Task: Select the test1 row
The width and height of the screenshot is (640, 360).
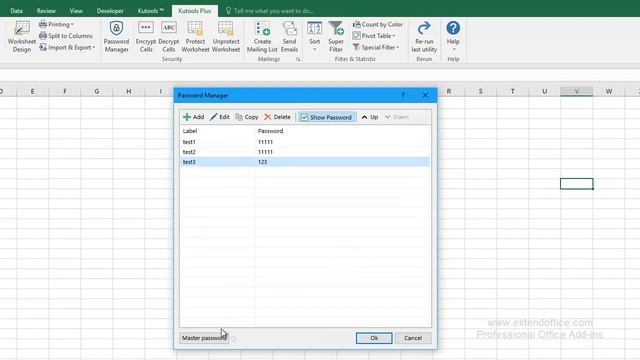Action: (x=305, y=142)
